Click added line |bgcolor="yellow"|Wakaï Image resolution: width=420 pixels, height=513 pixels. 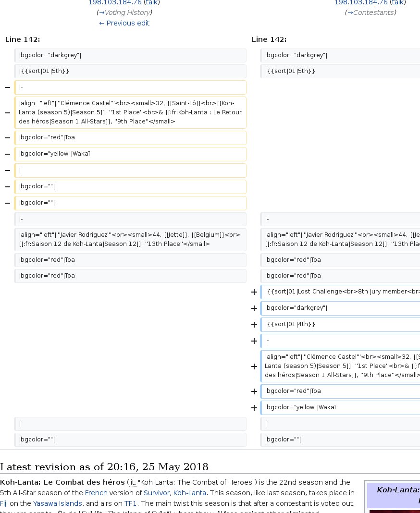point(340,407)
